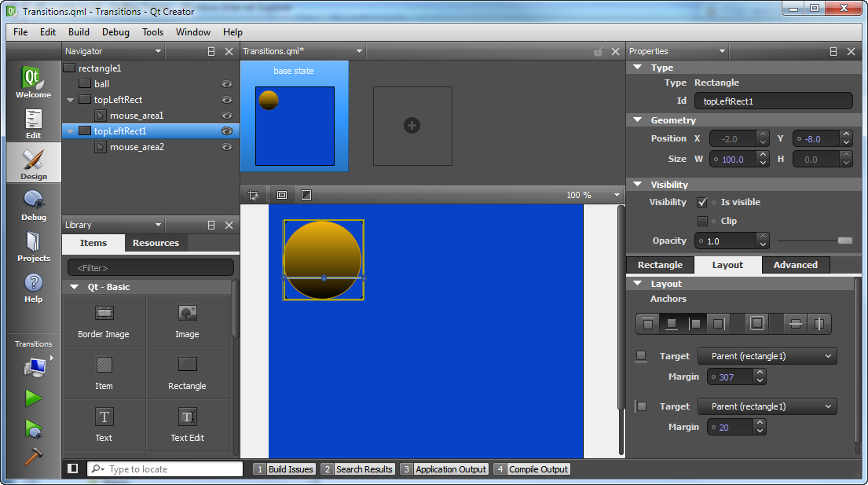Toggle visibility eye for ball item
868x485 pixels.
pos(227,84)
